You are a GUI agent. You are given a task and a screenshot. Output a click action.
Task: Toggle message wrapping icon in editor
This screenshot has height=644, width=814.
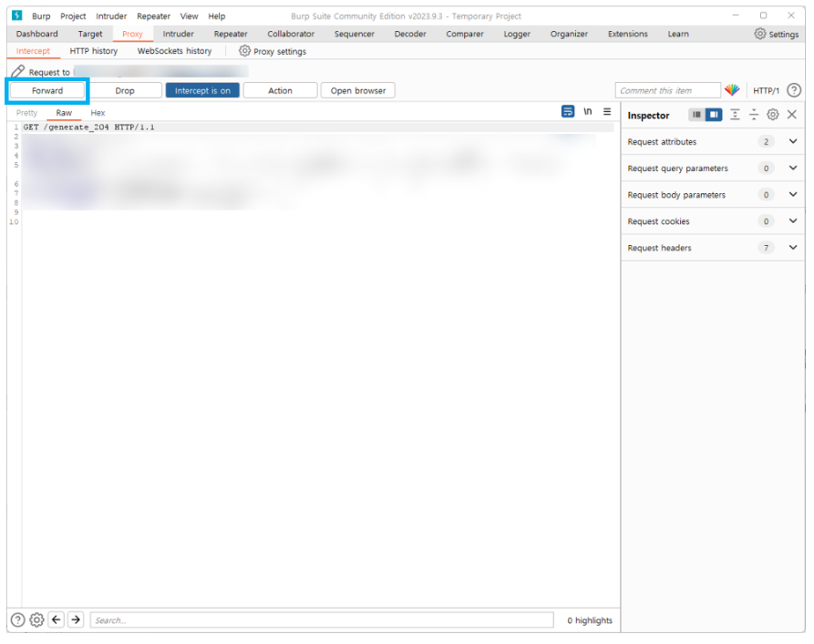pyautogui.click(x=568, y=111)
